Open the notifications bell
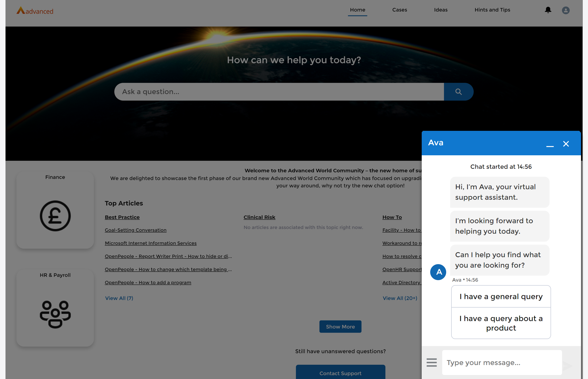Viewport: 588px width, 379px height. [x=548, y=10]
